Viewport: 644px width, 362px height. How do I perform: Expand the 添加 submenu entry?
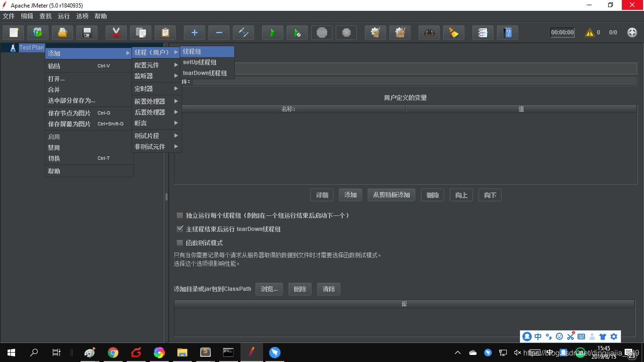[x=89, y=53]
